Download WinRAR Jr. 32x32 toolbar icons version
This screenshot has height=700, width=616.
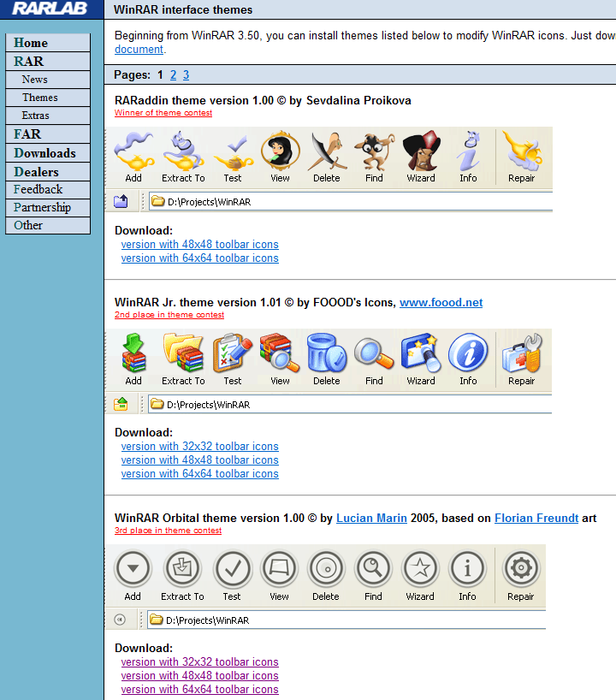[200, 446]
